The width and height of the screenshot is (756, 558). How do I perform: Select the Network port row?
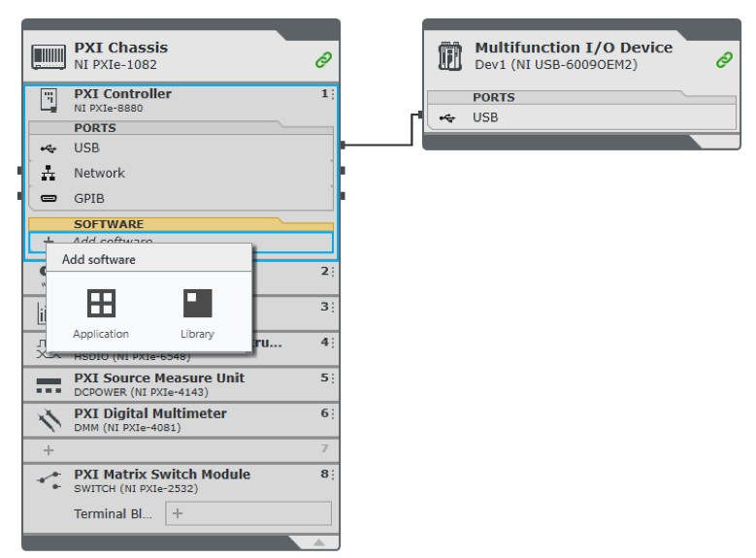pos(181,173)
